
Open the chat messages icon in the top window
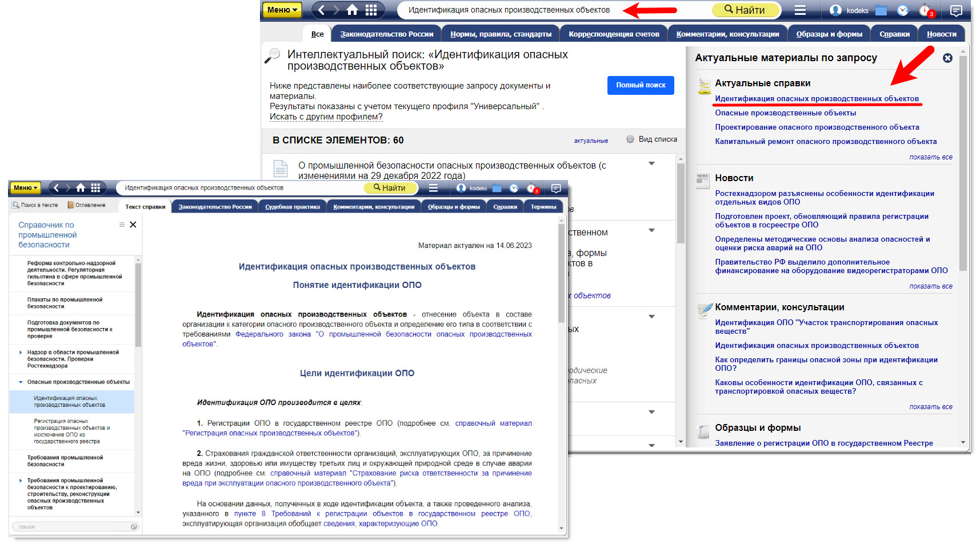(x=955, y=10)
